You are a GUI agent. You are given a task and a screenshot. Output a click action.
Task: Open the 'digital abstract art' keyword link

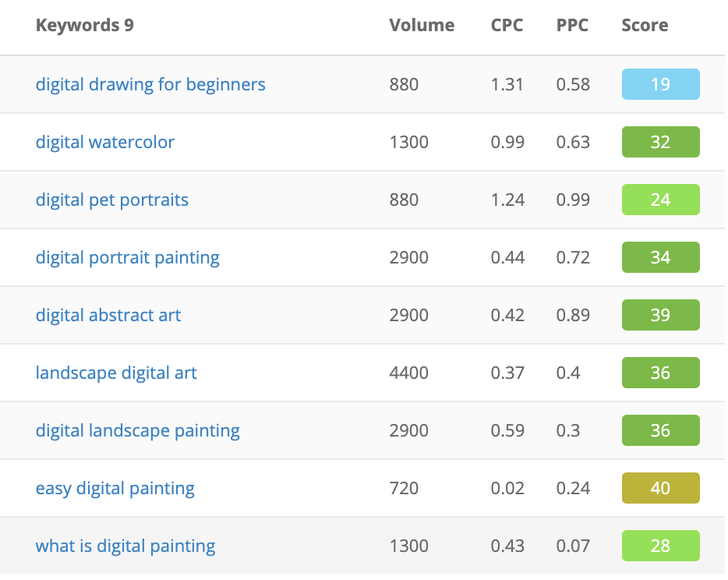(x=108, y=315)
